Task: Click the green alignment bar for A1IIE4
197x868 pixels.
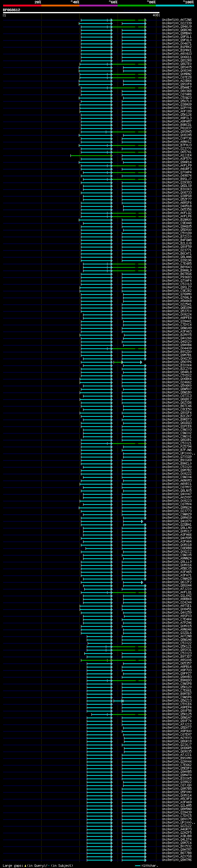Action: click(91, 156)
